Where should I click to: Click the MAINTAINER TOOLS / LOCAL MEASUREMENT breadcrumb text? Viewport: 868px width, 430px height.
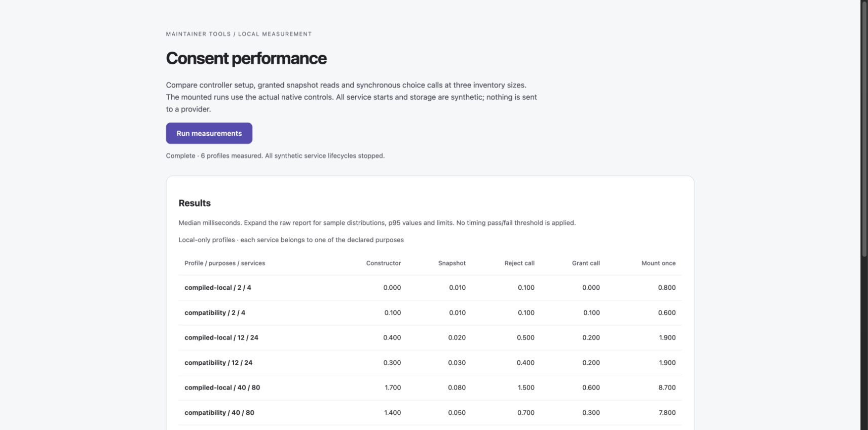tap(239, 34)
